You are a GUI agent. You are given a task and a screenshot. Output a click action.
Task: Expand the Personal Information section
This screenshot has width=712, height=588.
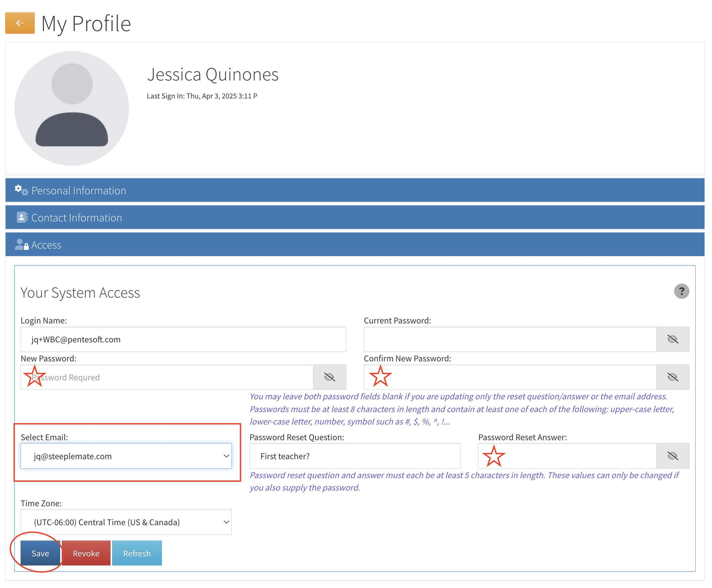pyautogui.click(x=355, y=190)
